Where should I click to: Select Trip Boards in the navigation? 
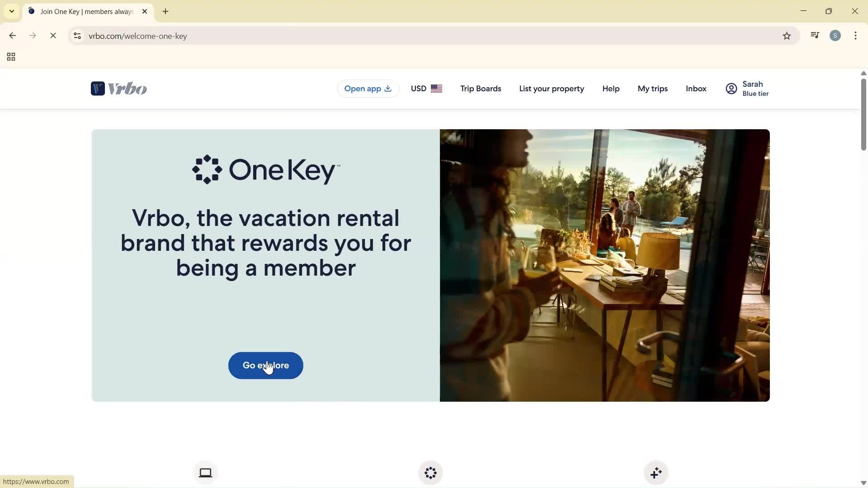click(480, 88)
